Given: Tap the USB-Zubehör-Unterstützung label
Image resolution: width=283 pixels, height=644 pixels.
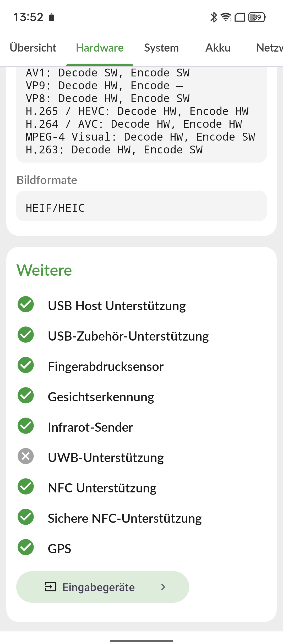Looking at the screenshot, I should point(128,336).
